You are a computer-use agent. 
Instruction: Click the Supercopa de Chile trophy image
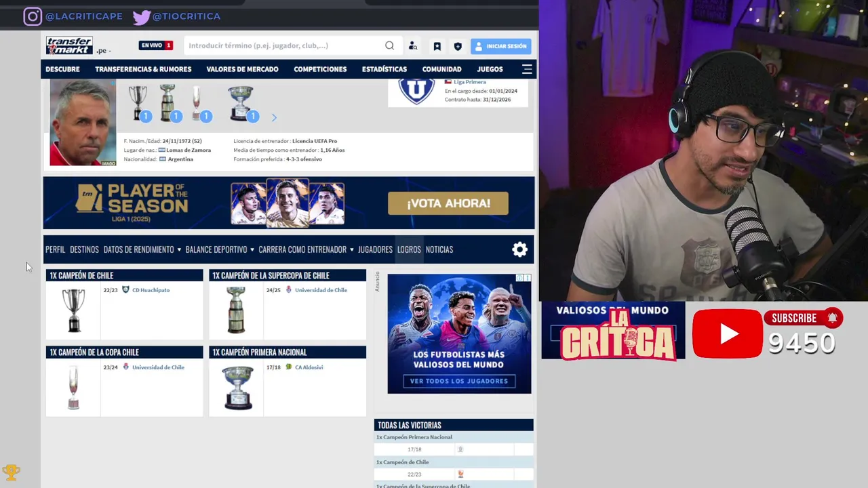tap(236, 310)
